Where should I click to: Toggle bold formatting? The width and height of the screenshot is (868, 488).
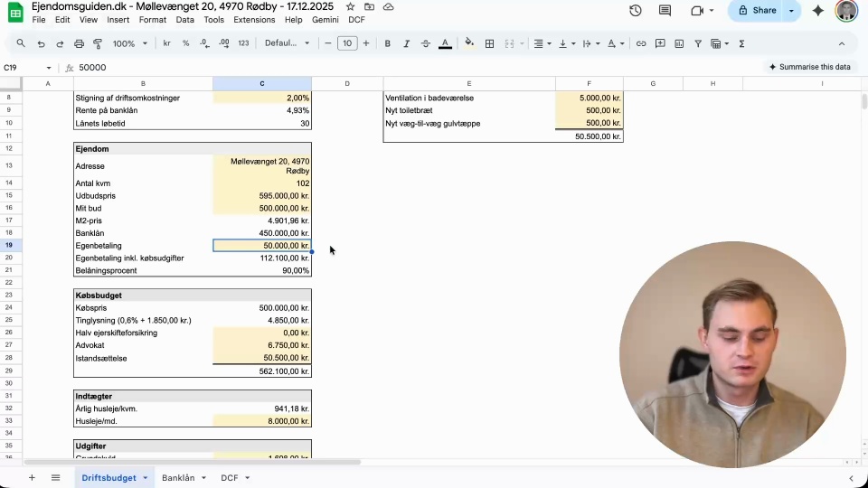(x=388, y=43)
